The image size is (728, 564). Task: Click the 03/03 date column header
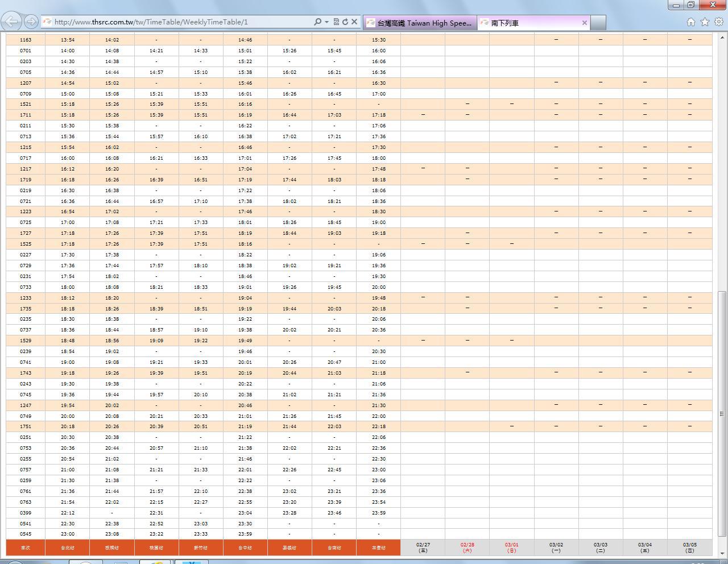coord(601,548)
